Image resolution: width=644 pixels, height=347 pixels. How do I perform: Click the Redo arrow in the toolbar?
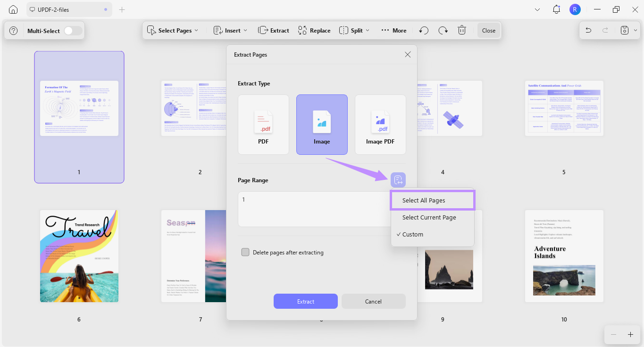[443, 30]
